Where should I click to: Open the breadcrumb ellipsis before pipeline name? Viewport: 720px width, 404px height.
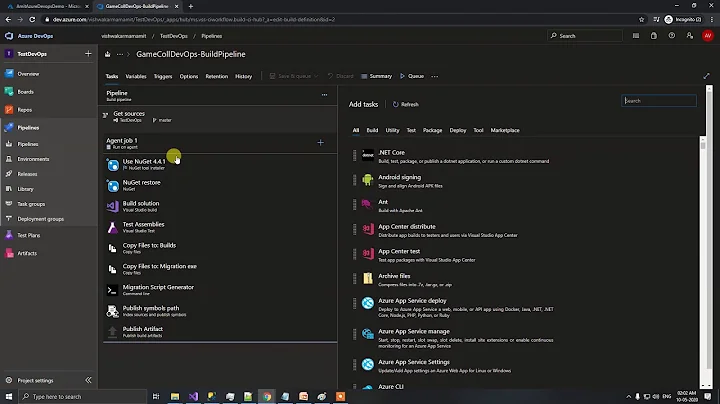(x=120, y=54)
